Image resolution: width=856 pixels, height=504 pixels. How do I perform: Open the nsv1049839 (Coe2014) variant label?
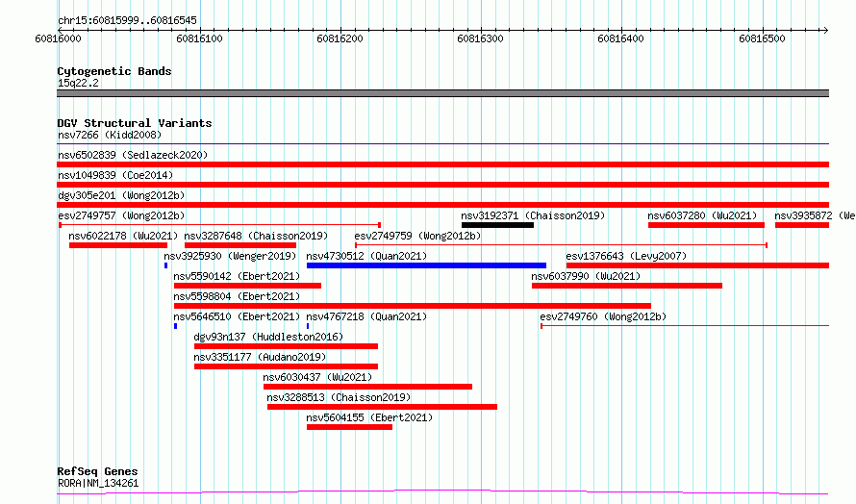[115, 175]
